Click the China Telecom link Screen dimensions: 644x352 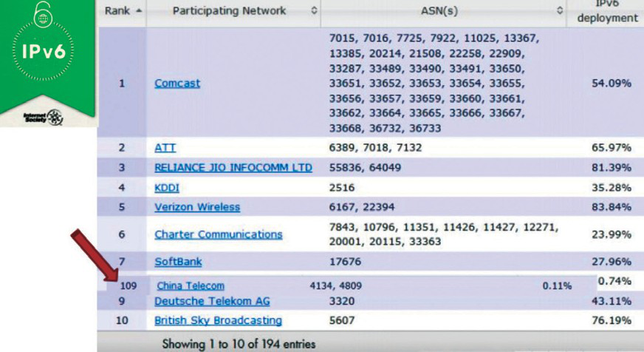[191, 285]
